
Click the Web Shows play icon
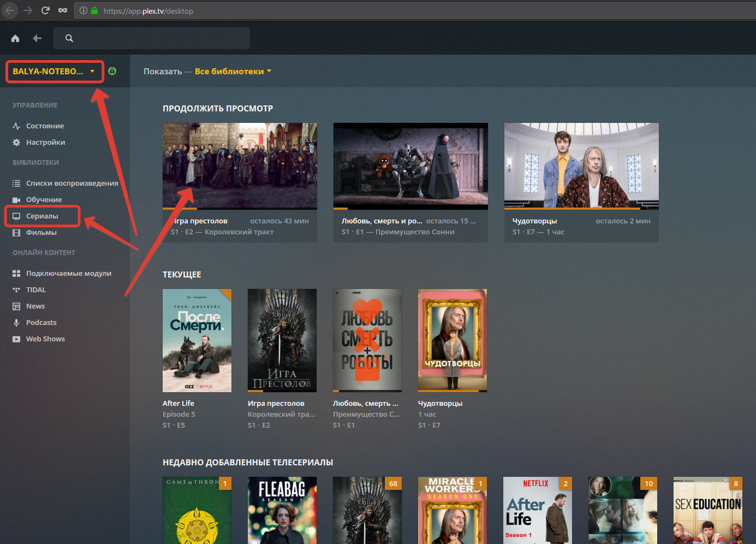(x=16, y=339)
